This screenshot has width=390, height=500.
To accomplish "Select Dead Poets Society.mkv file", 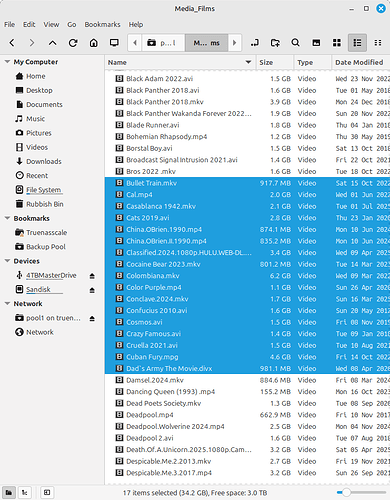I will click(247, 403).
